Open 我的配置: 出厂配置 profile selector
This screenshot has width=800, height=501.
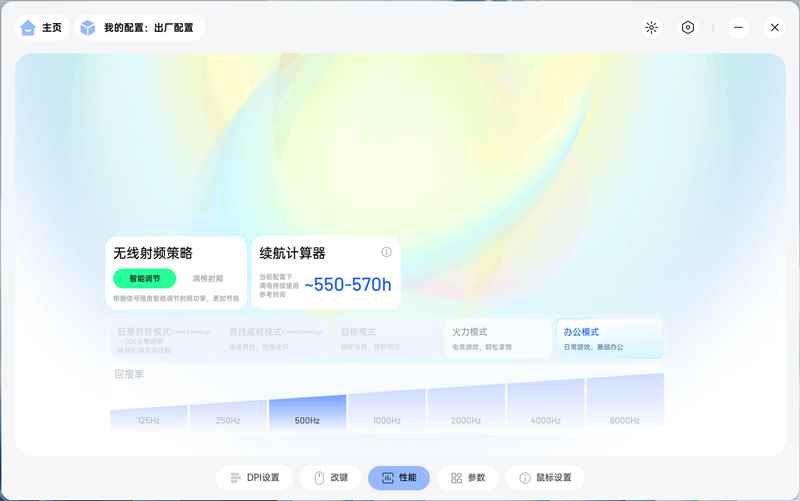point(139,28)
